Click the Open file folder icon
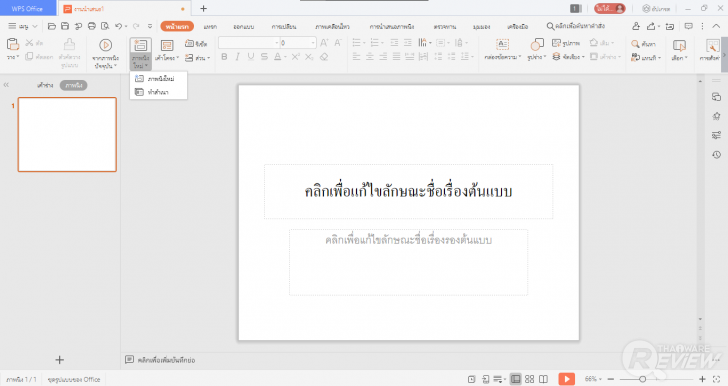 [x=52, y=26]
